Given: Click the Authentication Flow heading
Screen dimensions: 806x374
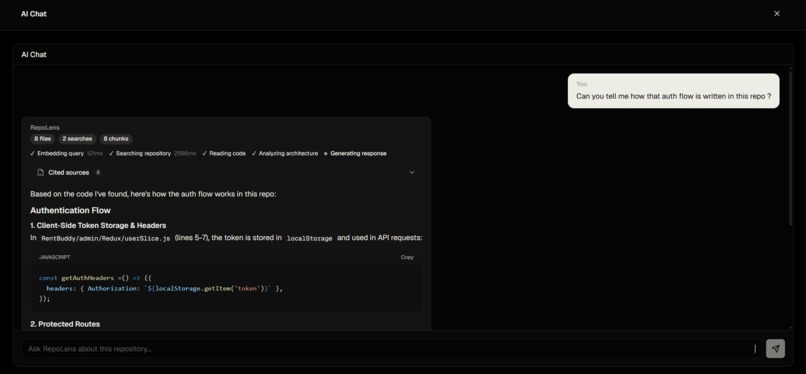Looking at the screenshot, I should point(70,211).
